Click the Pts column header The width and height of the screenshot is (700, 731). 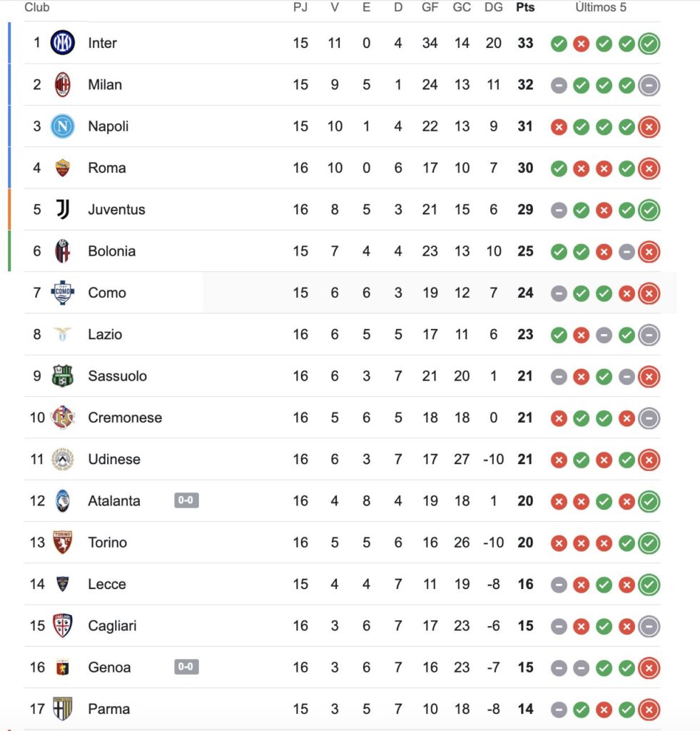click(525, 8)
